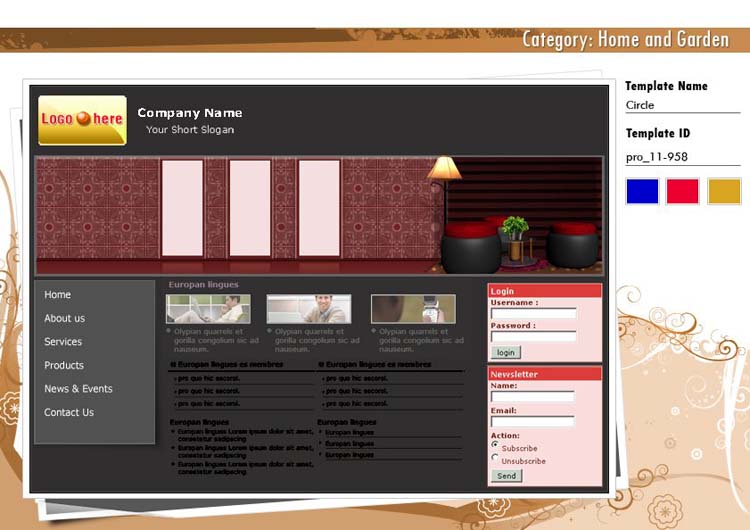The height and width of the screenshot is (530, 750).
Task: Choose the gold color swatch
Action: [x=724, y=191]
